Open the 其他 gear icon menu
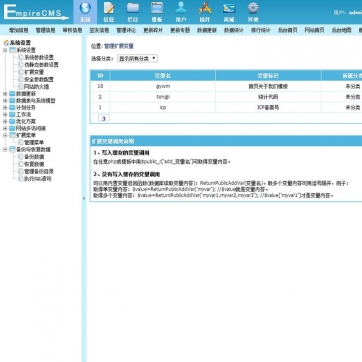 pos(253,12)
